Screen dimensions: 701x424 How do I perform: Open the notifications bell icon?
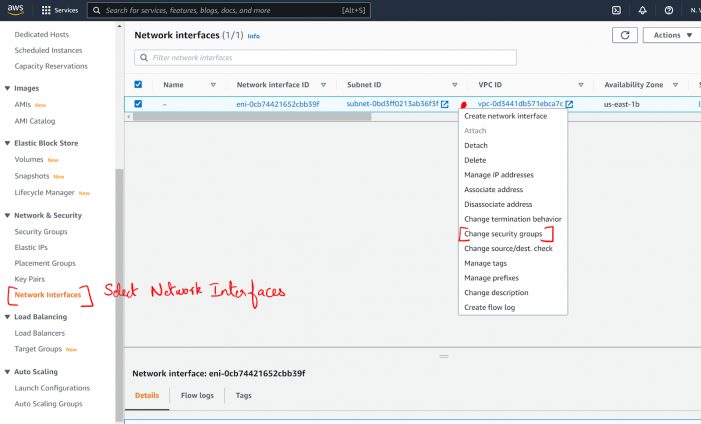pyautogui.click(x=642, y=10)
